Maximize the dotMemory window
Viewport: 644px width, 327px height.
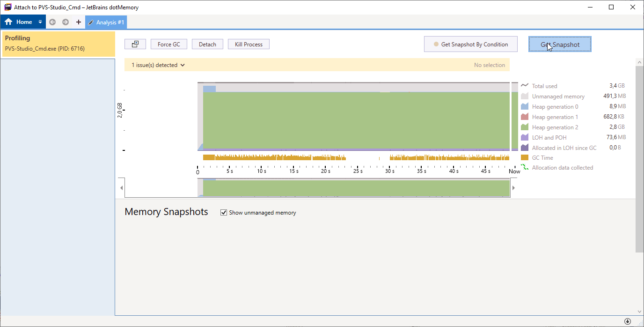tap(611, 7)
